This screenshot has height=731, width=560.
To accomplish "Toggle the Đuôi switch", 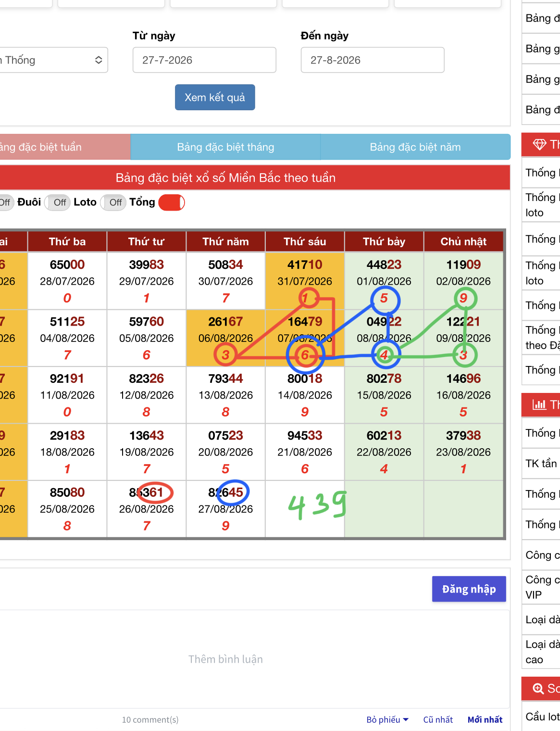I will tap(57, 202).
